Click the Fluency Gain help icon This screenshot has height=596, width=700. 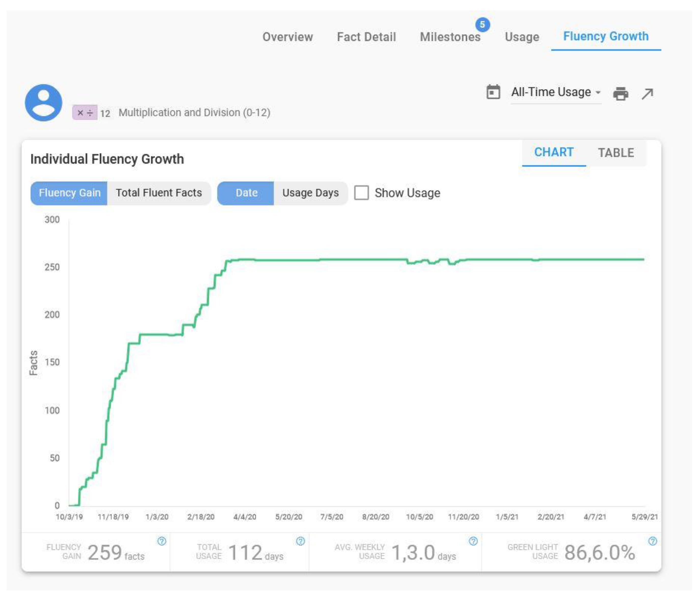pos(162,541)
